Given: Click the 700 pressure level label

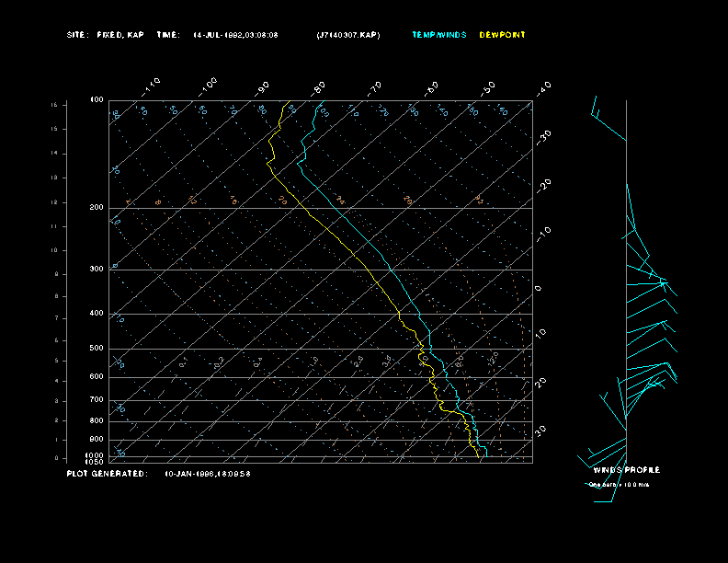Looking at the screenshot, I should pyautogui.click(x=97, y=400).
